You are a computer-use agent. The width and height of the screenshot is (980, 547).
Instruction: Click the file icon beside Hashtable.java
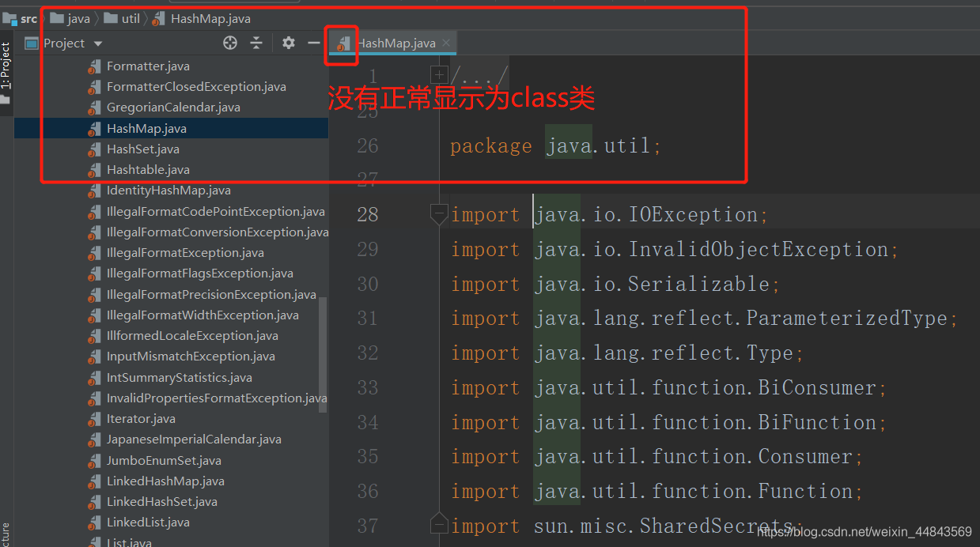[95, 170]
